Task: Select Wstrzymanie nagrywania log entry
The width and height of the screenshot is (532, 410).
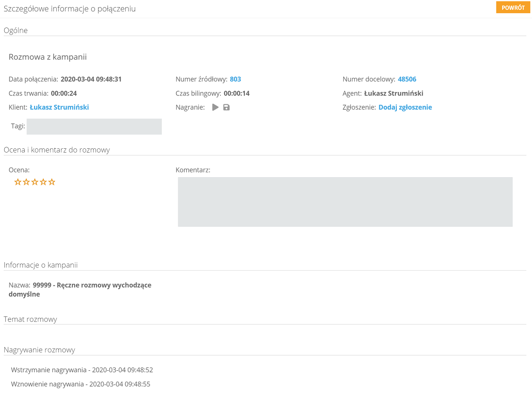Action: [82, 370]
